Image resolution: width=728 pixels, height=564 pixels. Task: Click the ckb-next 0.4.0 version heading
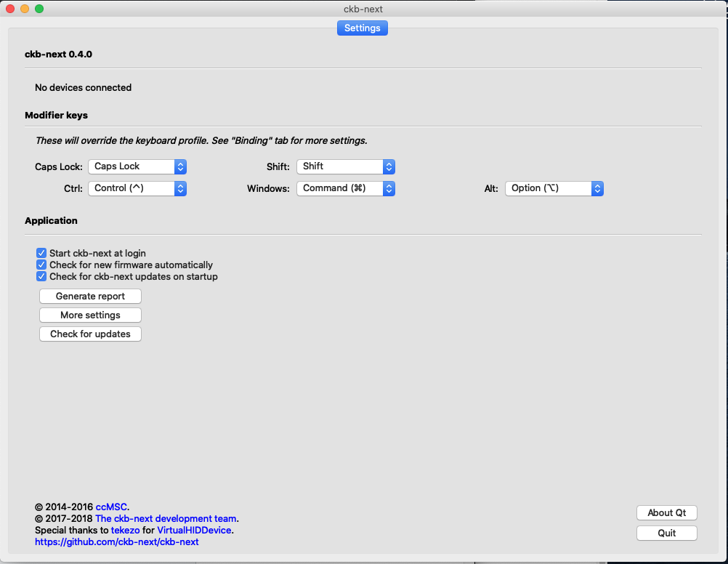pyautogui.click(x=59, y=54)
